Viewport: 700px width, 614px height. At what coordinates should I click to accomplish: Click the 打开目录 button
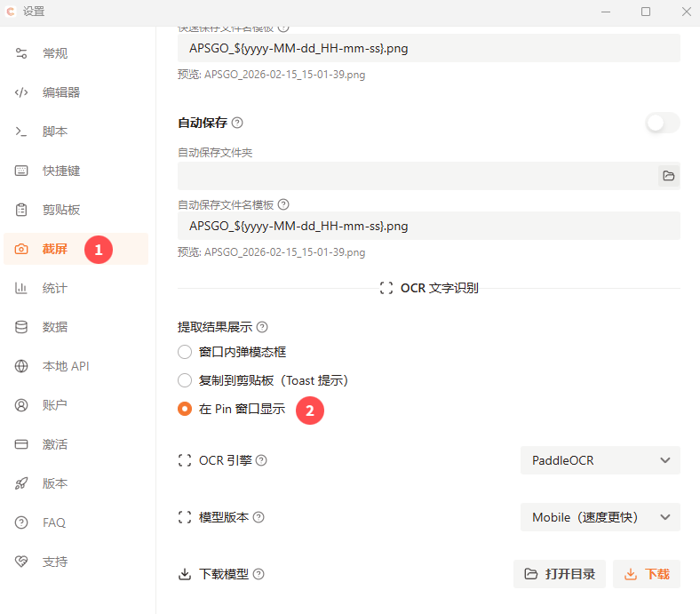(560, 574)
